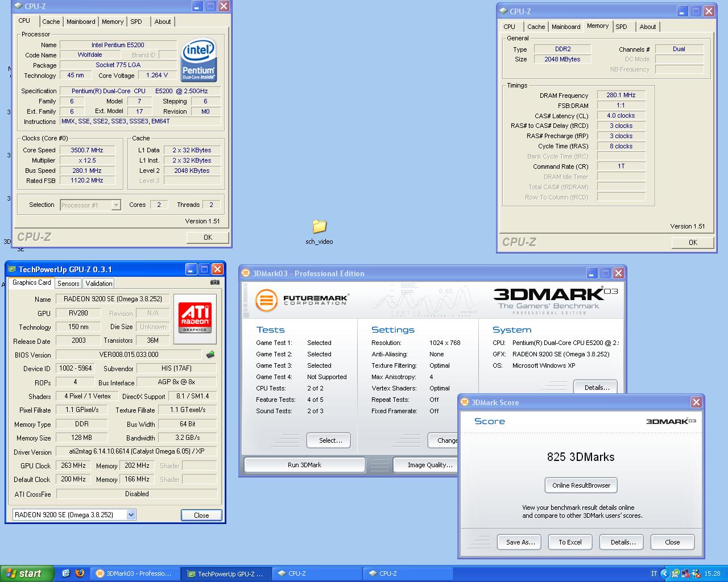The width and height of the screenshot is (728, 582).
Task: Switch to TechPowerUp GPU-Z taskbar button
Action: tap(226, 573)
